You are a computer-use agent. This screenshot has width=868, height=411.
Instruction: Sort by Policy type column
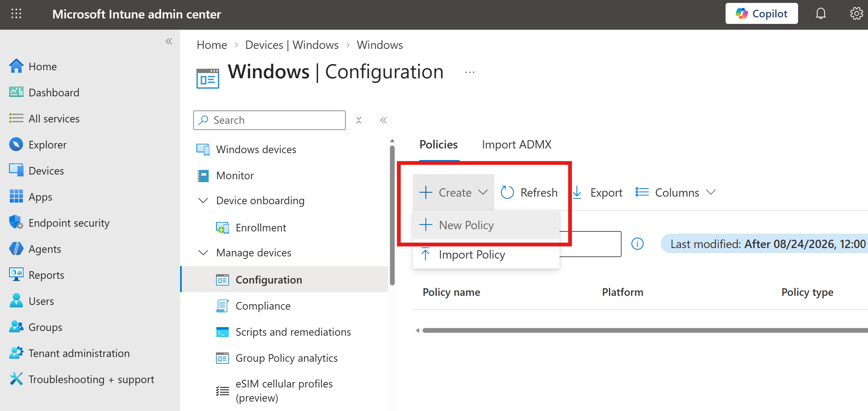pos(807,292)
